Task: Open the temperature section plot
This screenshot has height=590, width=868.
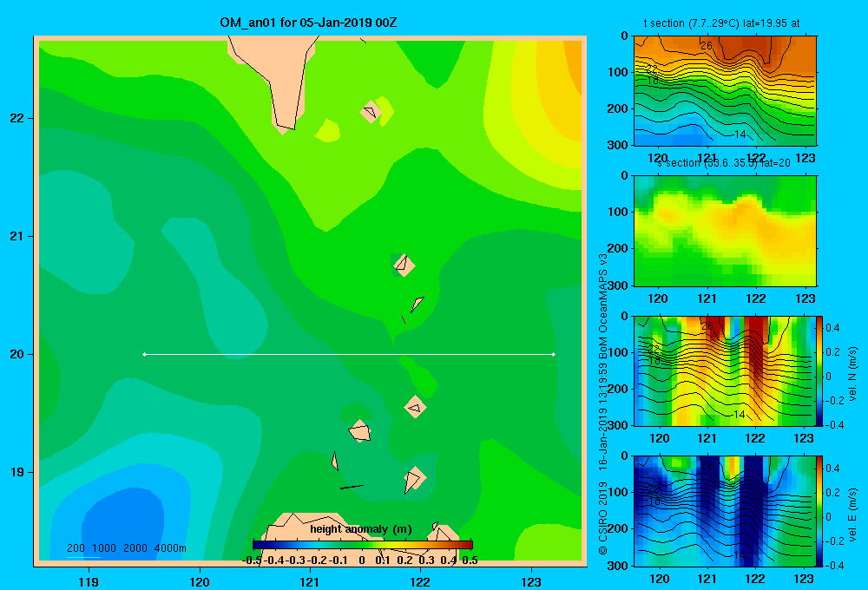Action: [725, 91]
